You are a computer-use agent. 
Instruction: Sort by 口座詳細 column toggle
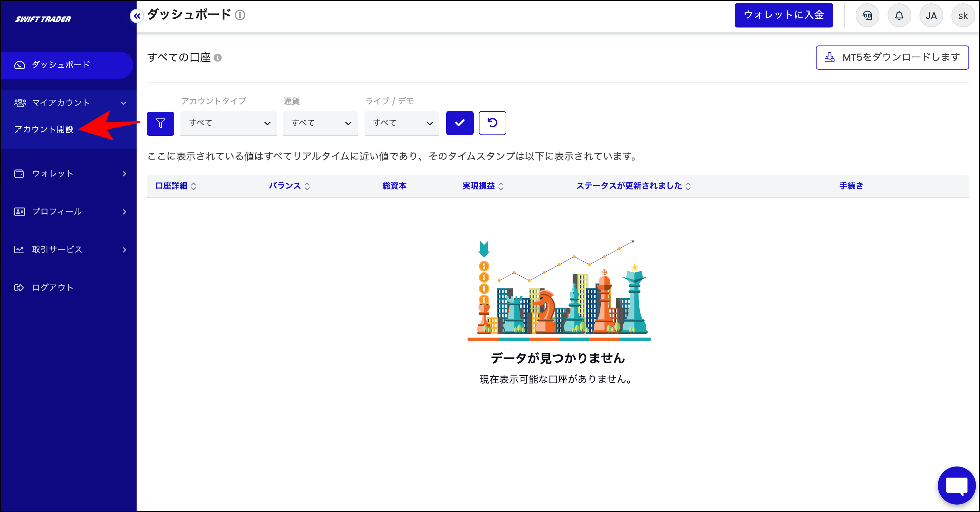pos(194,186)
